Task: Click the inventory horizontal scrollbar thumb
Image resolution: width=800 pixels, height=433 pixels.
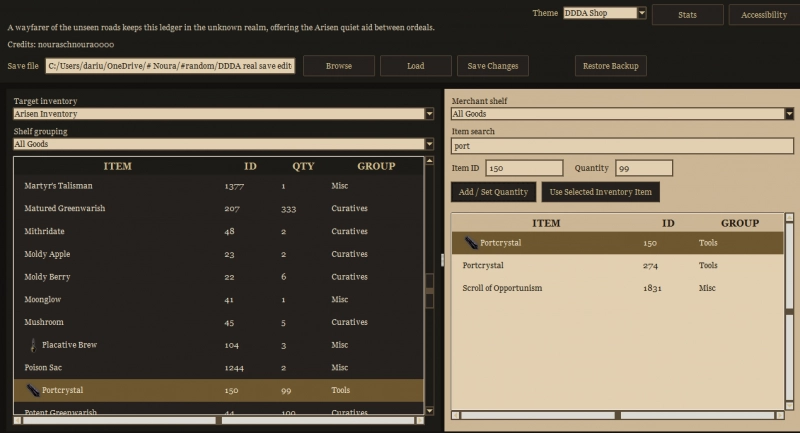Action: click(x=218, y=420)
